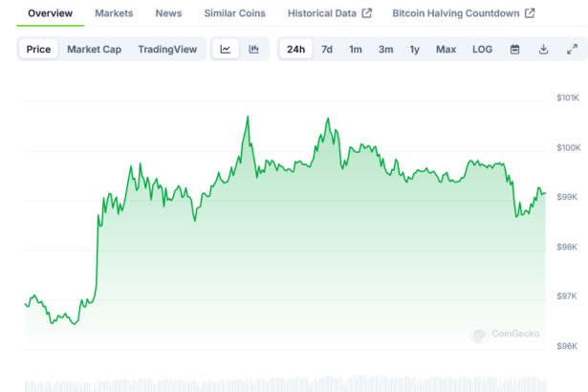Expand chart to fullscreen
This screenshot has width=588, height=392.
[x=572, y=50]
